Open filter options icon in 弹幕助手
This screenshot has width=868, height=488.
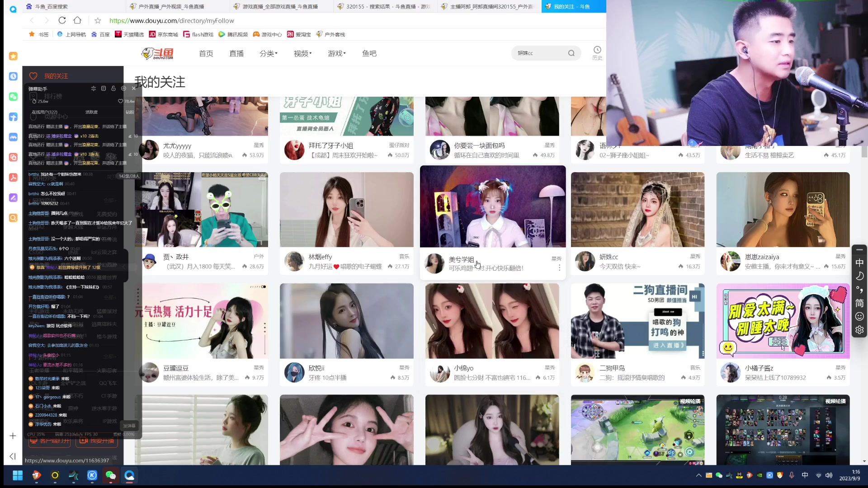93,89
